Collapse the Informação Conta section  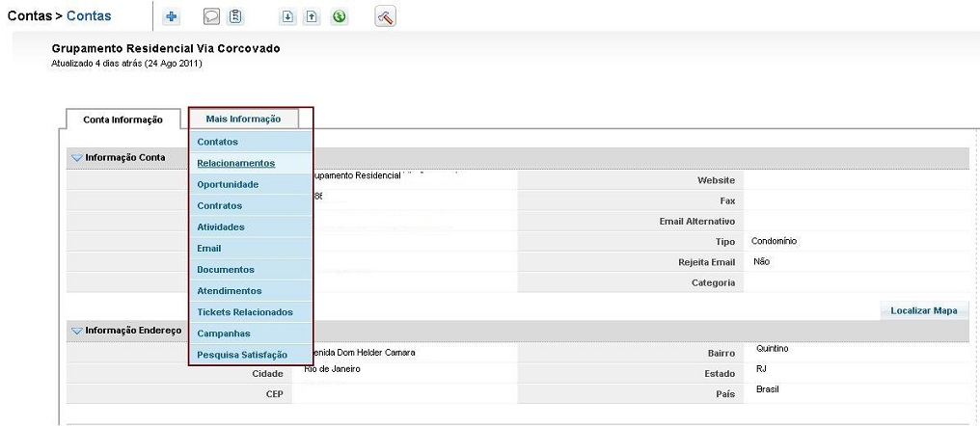[x=77, y=158]
